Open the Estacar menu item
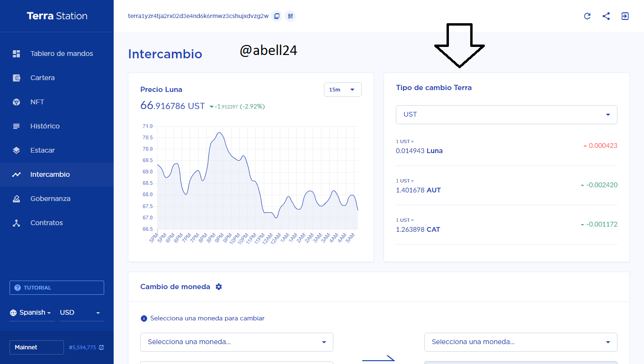644x364 pixels. pyautogui.click(x=57, y=150)
